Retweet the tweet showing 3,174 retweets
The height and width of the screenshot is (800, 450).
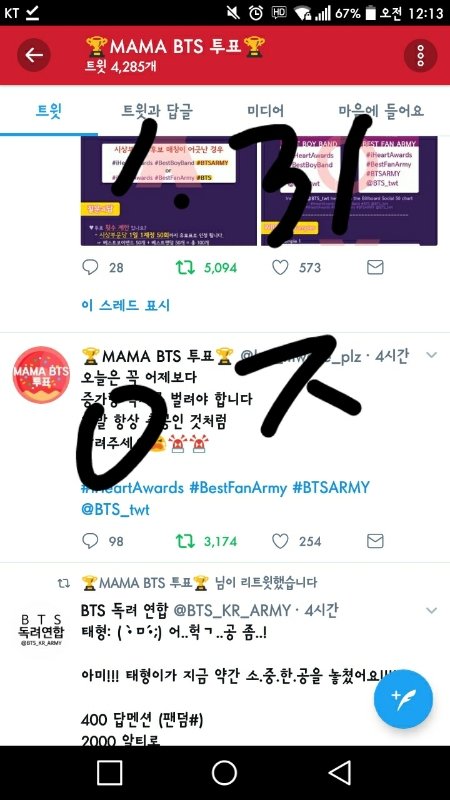click(x=185, y=541)
